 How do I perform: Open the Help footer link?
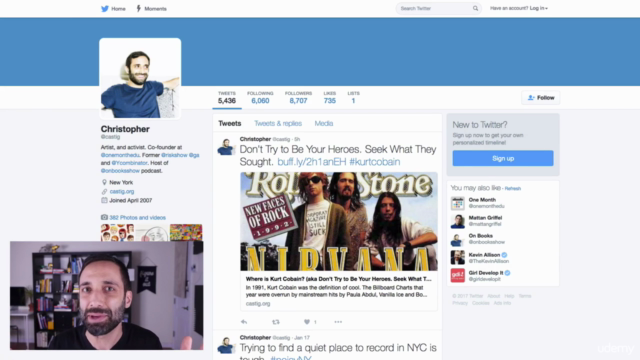click(509, 296)
